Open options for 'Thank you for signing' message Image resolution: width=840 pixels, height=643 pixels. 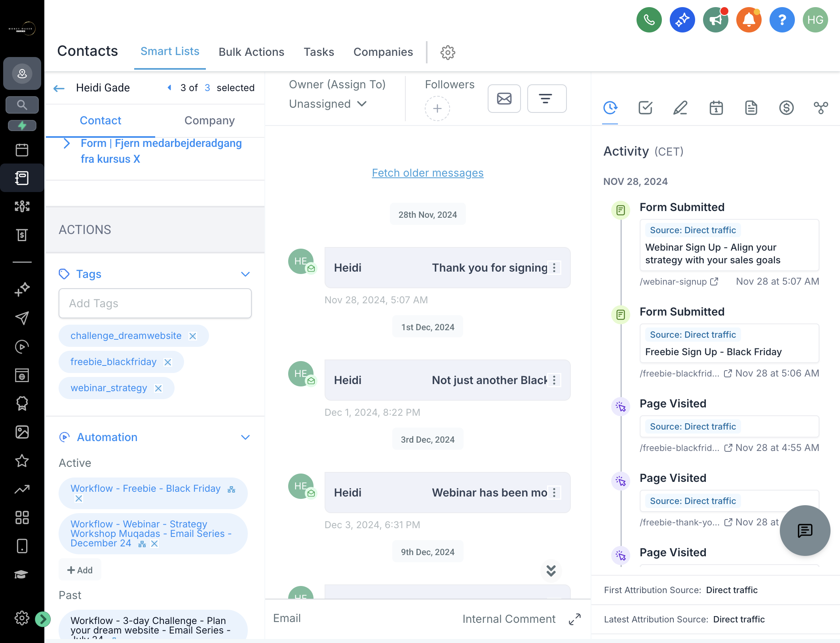click(554, 268)
